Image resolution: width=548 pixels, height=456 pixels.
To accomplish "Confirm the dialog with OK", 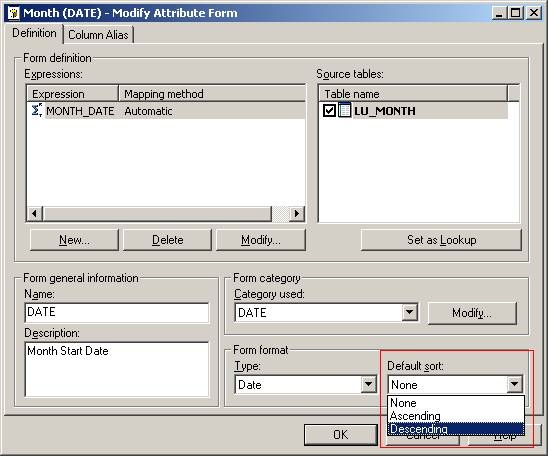I will [x=341, y=434].
